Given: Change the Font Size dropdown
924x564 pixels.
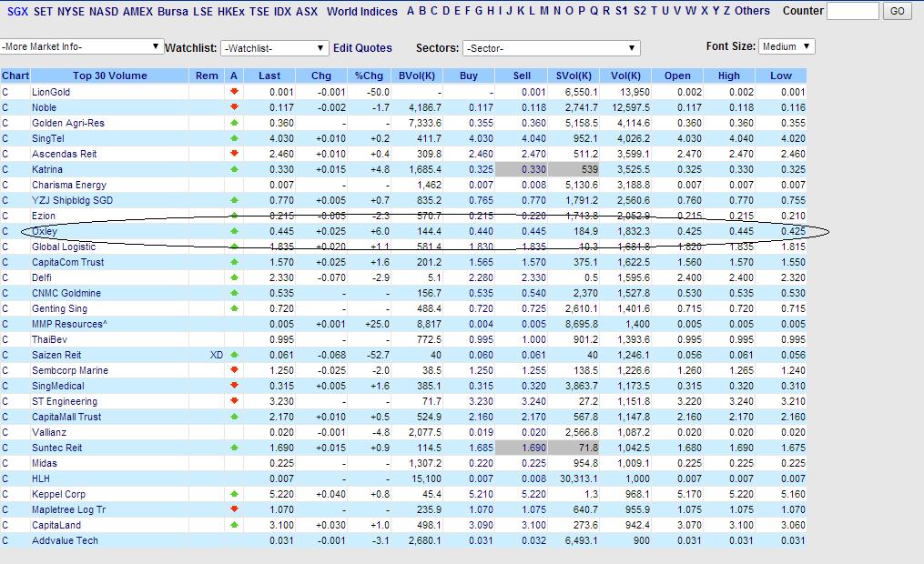Looking at the screenshot, I should [x=787, y=46].
